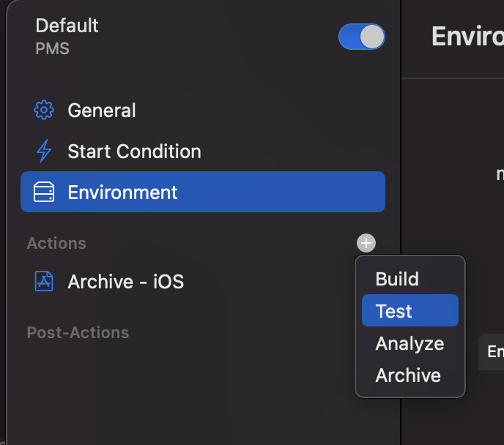Select Test in the add-action menu
Viewport: 504px width, 445px height.
point(409,310)
